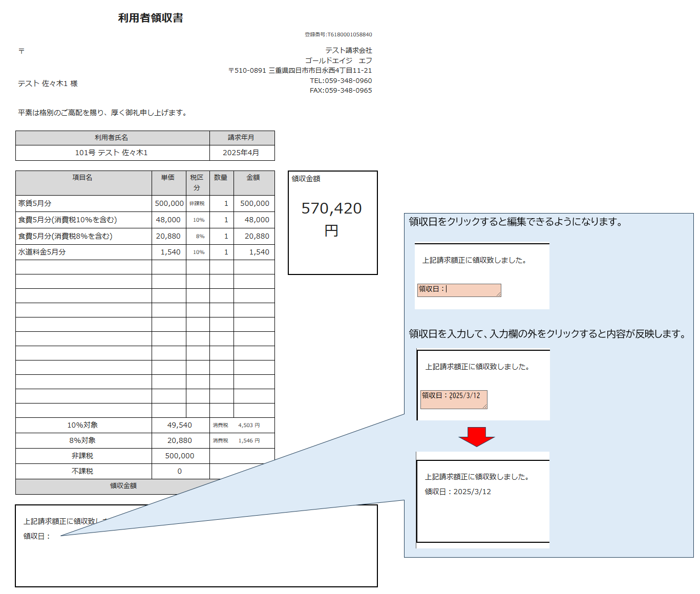Click the registration number T6180001058840
The width and height of the screenshot is (700, 594).
coord(338,34)
